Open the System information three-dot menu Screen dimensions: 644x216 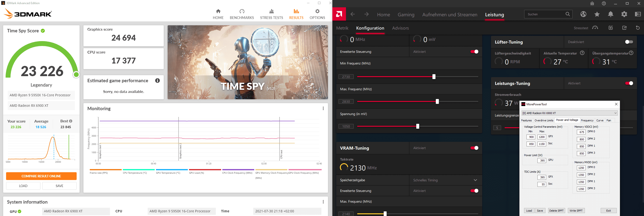[x=323, y=202]
